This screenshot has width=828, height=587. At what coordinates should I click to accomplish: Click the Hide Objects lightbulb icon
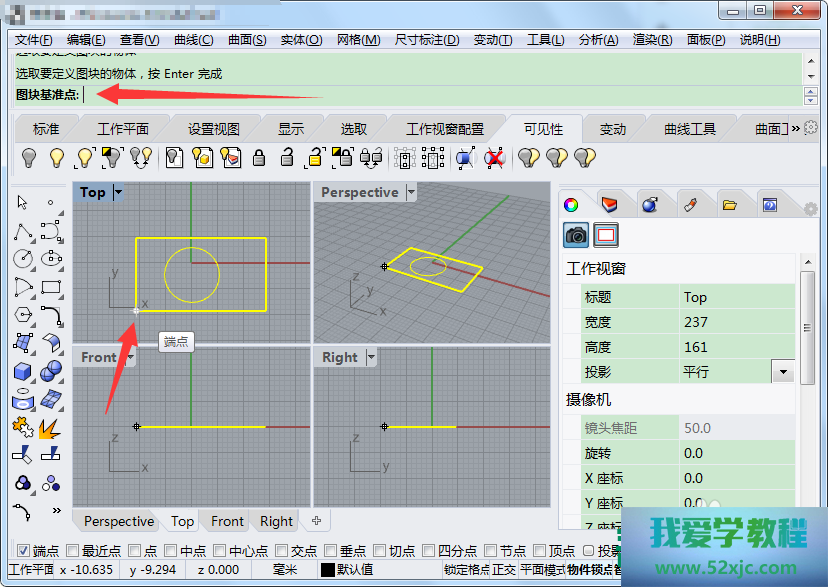point(30,157)
